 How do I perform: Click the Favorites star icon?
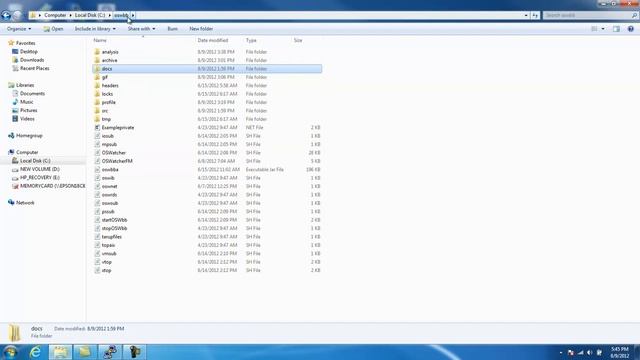(x=11, y=43)
